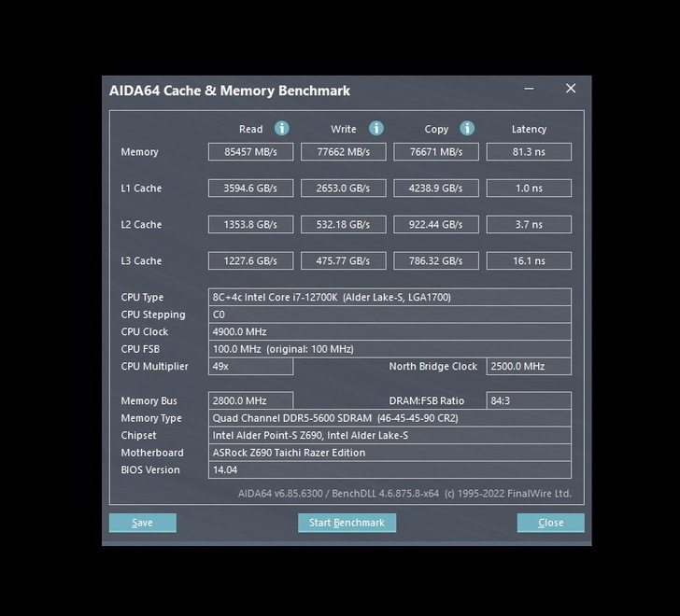The width and height of the screenshot is (680, 616).
Task: Select the Motherboard name field
Action: point(390,452)
